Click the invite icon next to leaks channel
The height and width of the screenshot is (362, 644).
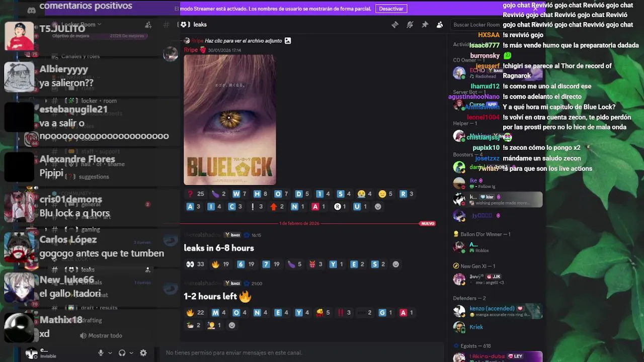pos(147,270)
